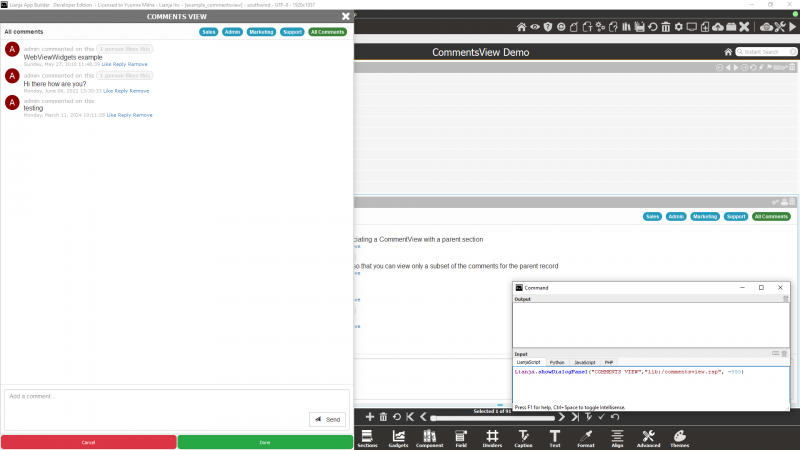Filter comments by Sales in dialog
The width and height of the screenshot is (800, 450).
209,32
